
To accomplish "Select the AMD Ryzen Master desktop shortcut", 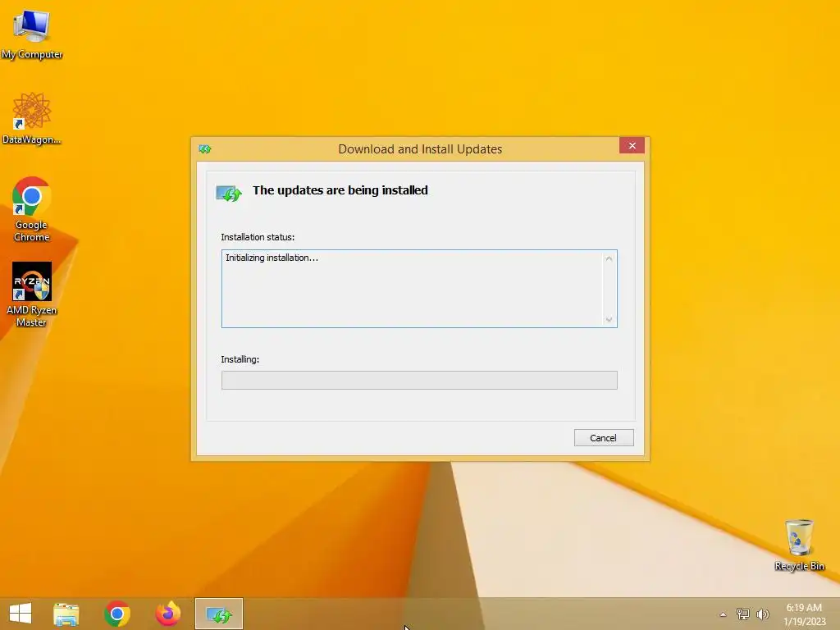I will point(32,294).
